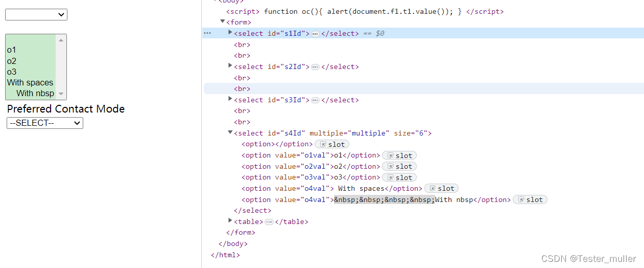644x268 pixels.
Task: Click the 'Preferred Contact Mode' label
Action: coord(66,109)
